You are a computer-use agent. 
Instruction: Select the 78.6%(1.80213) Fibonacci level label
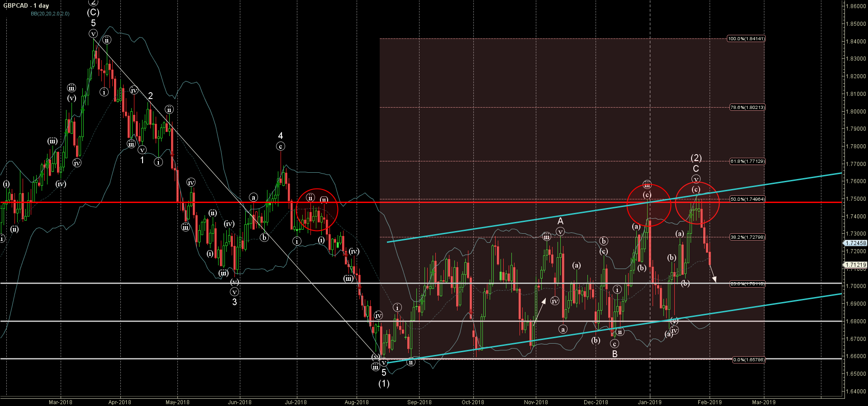pos(747,108)
